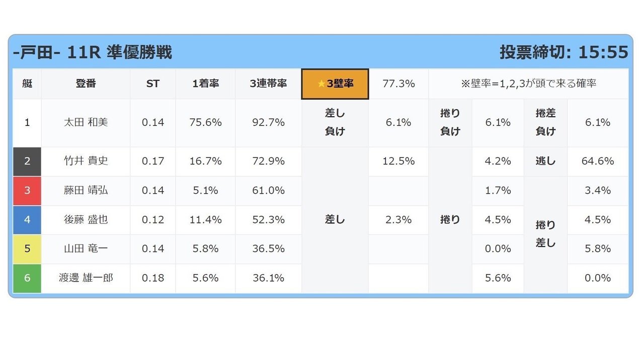The height and width of the screenshot is (337, 644).
Task: Select the blue boat 4 color cell
Action: tap(27, 219)
